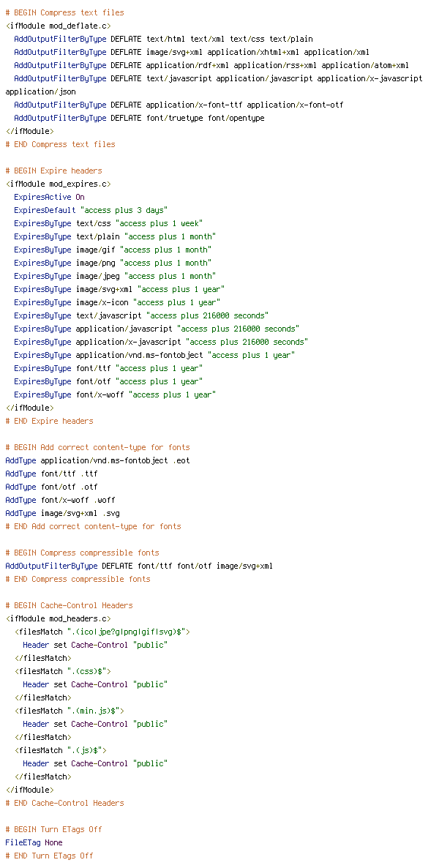
Task: Click the wrapped application/json line
Action: (x=40, y=91)
